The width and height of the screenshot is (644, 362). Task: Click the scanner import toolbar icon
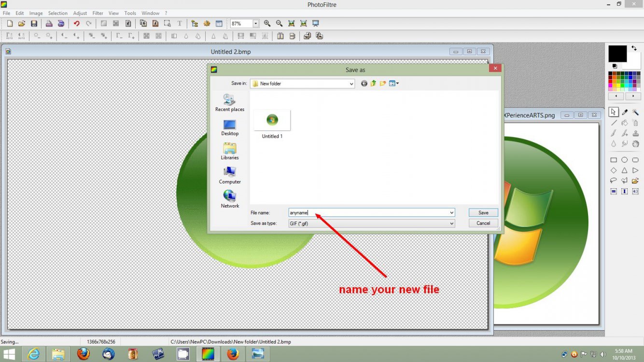pos(61,23)
